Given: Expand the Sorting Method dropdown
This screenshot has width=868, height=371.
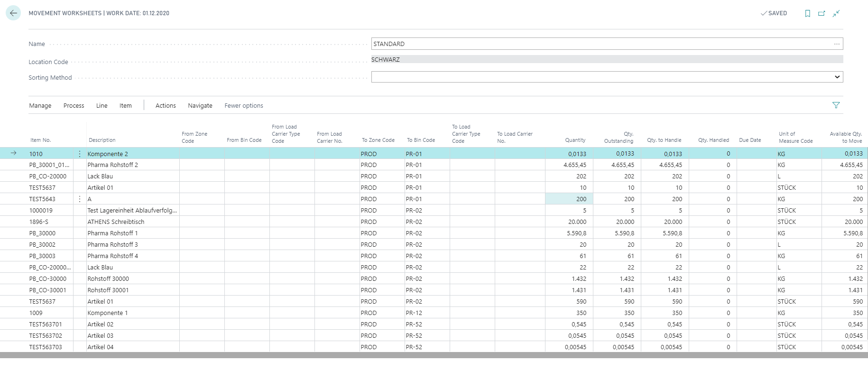Looking at the screenshot, I should pyautogui.click(x=837, y=77).
